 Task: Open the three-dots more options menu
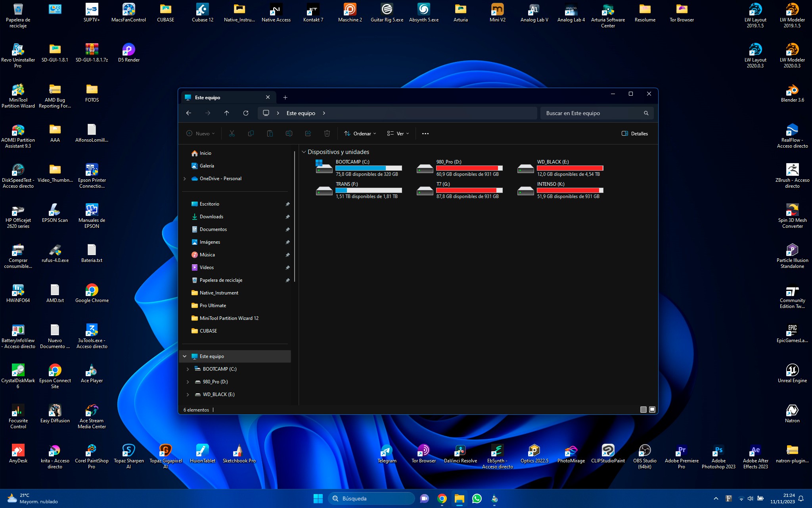425,134
